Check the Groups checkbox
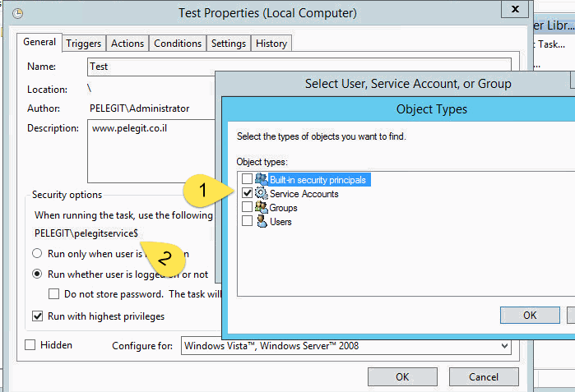 [247, 206]
